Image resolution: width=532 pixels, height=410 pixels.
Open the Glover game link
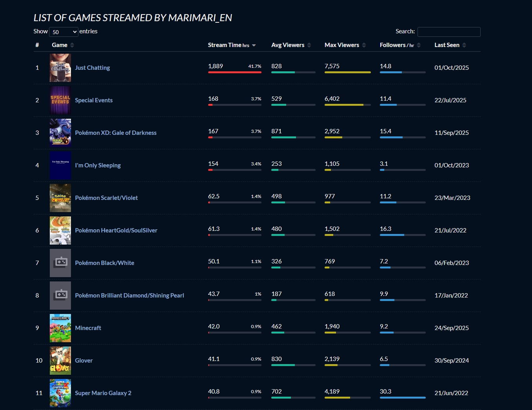click(84, 361)
